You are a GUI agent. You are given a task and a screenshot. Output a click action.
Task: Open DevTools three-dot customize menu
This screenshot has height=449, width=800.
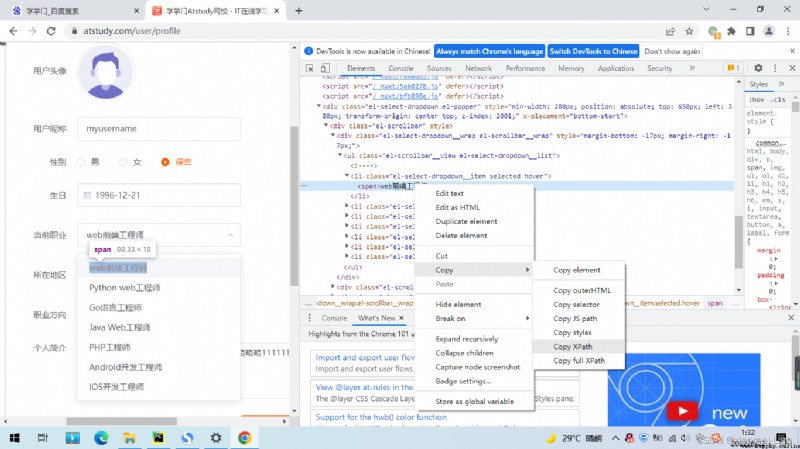[x=775, y=68]
